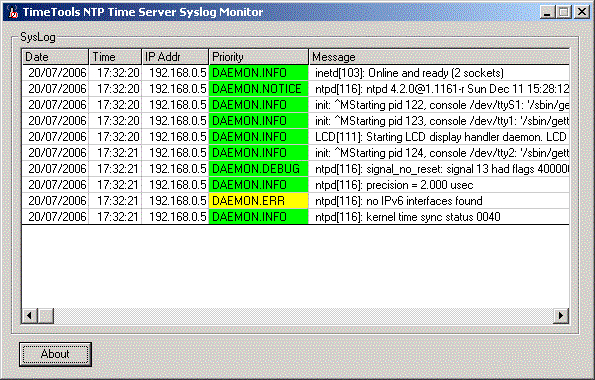Sort by the Date column header
The width and height of the screenshot is (595, 380).
point(55,57)
